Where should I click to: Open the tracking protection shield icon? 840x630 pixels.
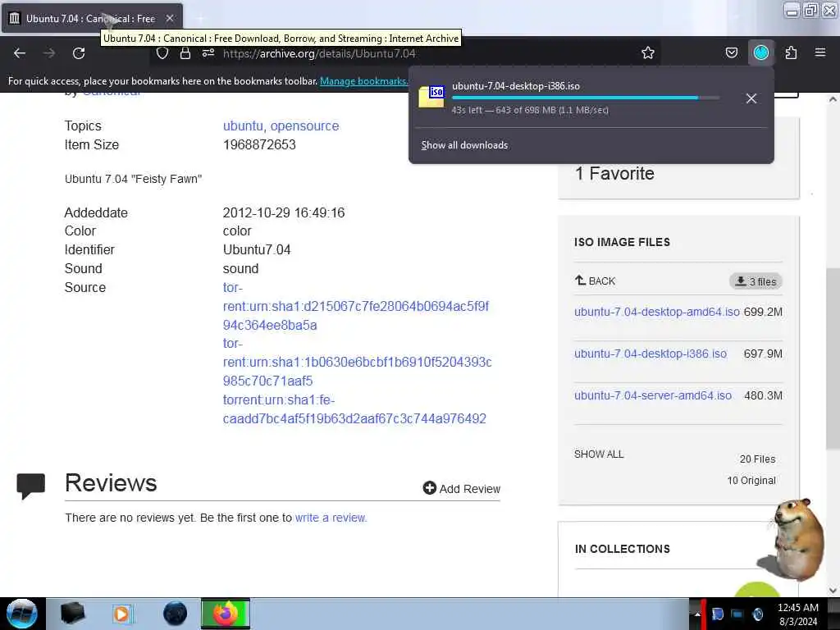tap(162, 53)
